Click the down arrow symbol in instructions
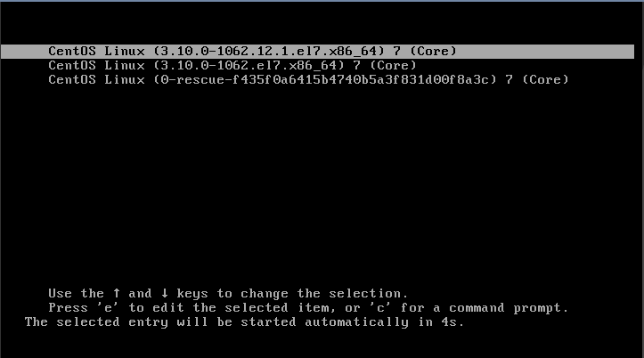 point(165,293)
